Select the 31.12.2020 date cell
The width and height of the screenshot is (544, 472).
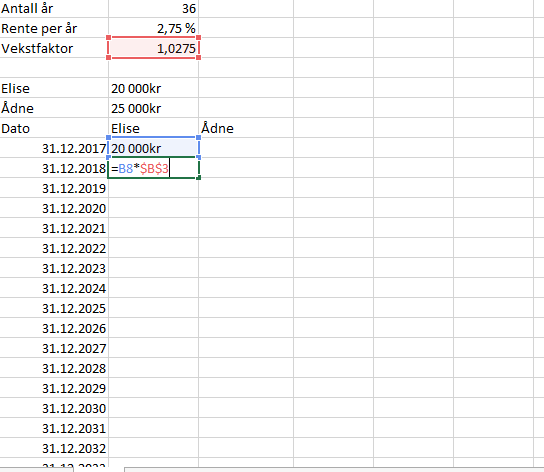click(54, 208)
